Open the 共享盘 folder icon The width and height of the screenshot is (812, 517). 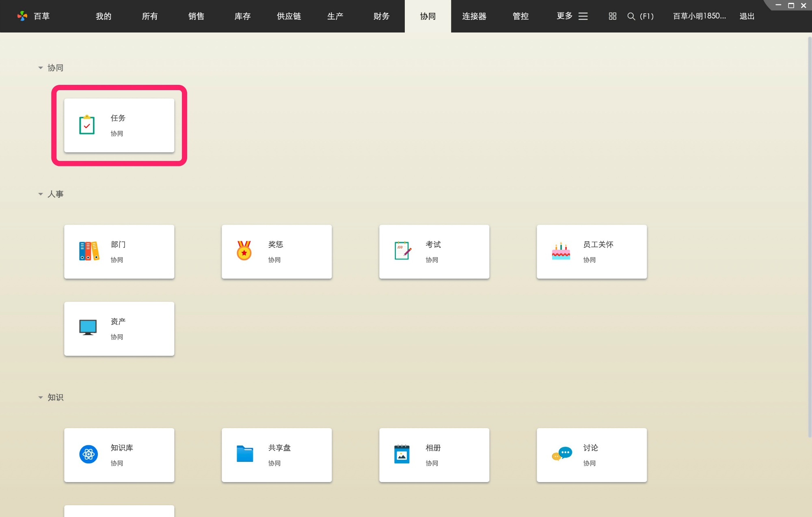[245, 454]
